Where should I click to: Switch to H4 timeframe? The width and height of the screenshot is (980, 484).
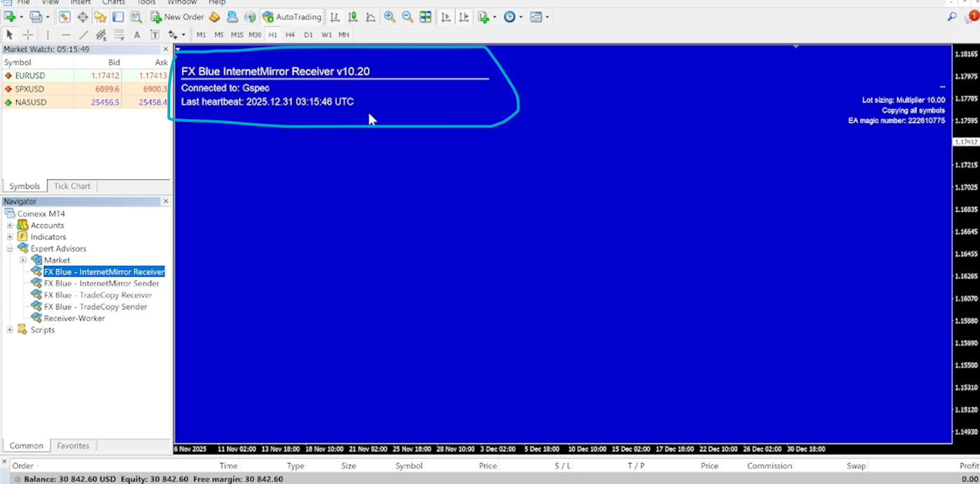coord(290,34)
